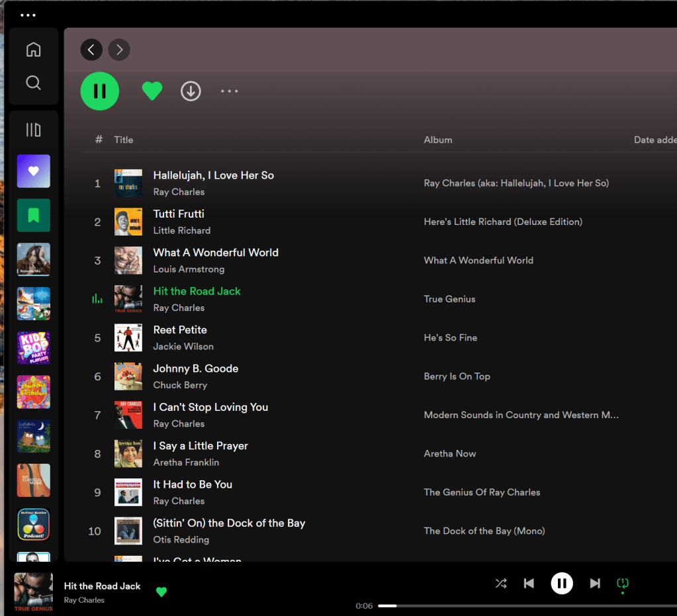This screenshot has width=677, height=616.
Task: Toggle the green repeat button
Action: tap(623, 584)
